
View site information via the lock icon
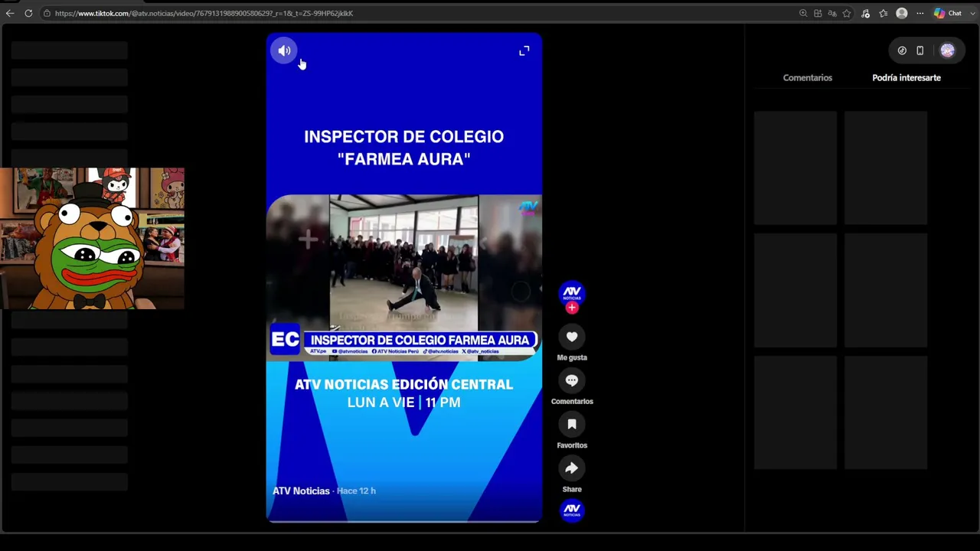(x=47, y=13)
